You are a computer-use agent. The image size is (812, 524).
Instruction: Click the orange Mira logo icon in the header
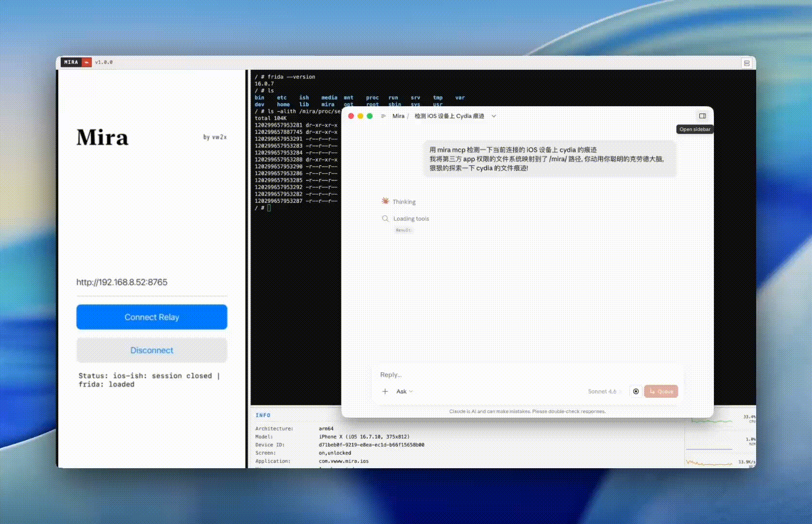pyautogui.click(x=87, y=62)
